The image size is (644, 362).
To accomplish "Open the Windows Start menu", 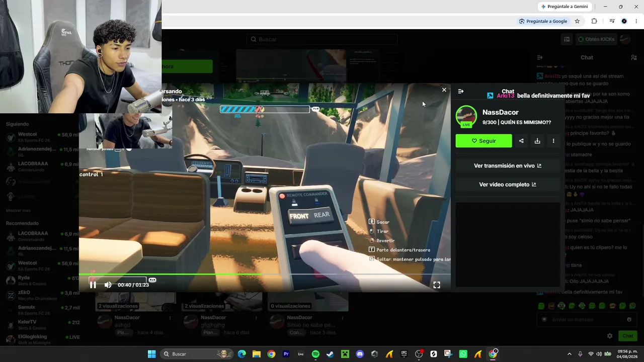I will [x=151, y=354].
